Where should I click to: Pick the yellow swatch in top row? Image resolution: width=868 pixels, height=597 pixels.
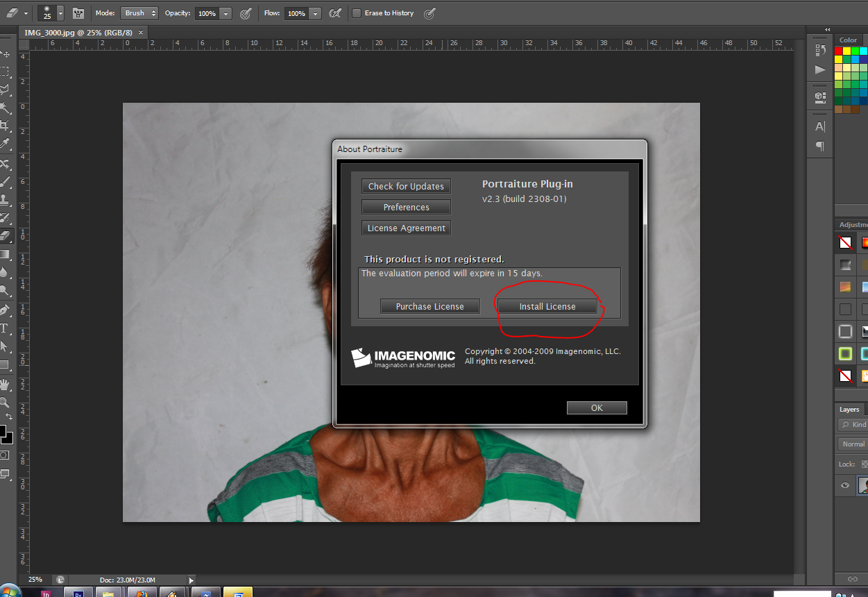pos(847,51)
